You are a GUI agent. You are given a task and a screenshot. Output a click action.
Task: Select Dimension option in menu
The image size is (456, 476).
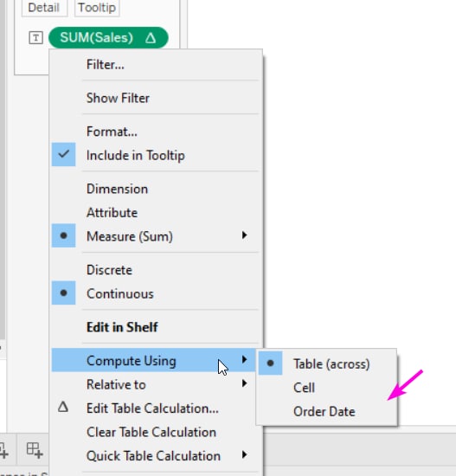pyautogui.click(x=155, y=189)
